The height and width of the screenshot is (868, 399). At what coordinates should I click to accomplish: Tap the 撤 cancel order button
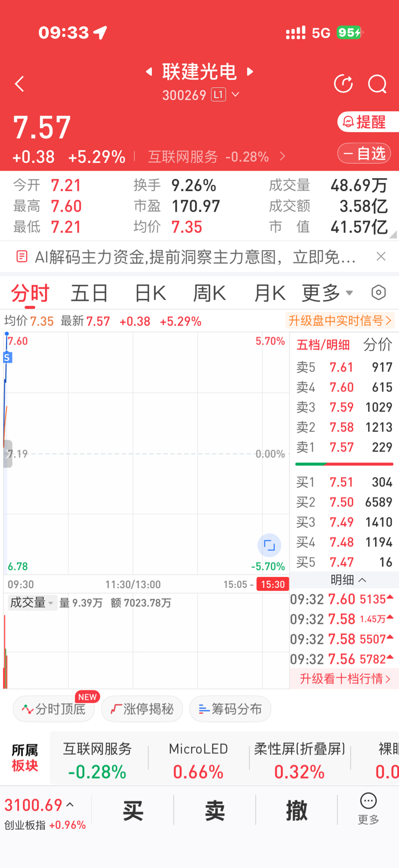click(x=297, y=810)
